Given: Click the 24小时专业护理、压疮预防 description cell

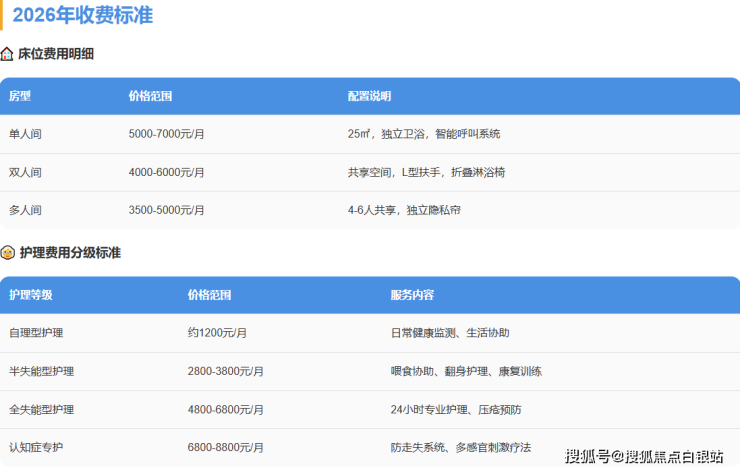Looking at the screenshot, I should tap(456, 409).
